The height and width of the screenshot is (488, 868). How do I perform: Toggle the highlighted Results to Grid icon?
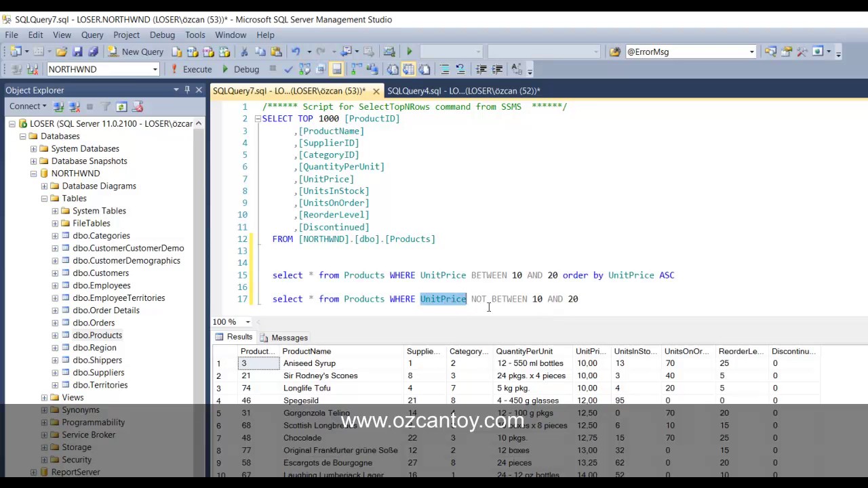click(408, 69)
